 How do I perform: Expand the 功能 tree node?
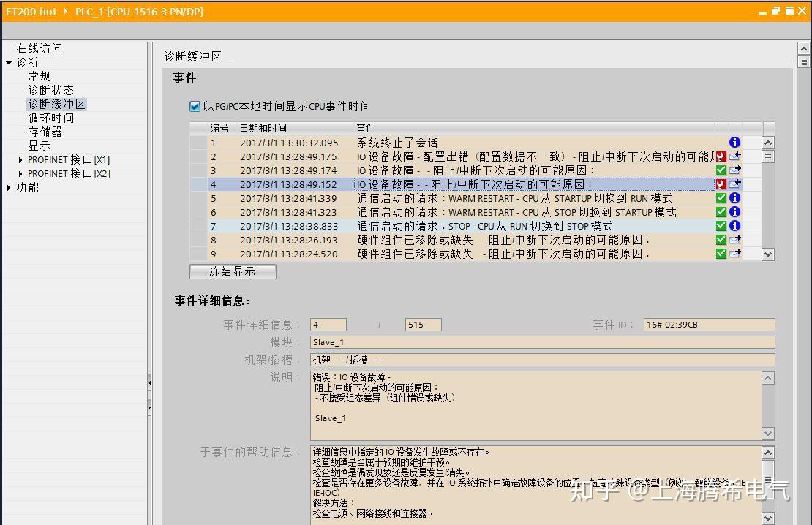coord(9,188)
